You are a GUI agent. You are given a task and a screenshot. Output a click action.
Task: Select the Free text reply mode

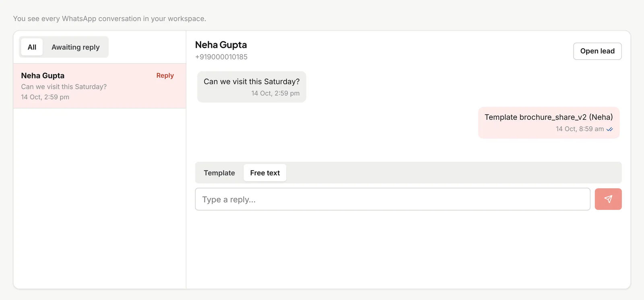tap(265, 173)
